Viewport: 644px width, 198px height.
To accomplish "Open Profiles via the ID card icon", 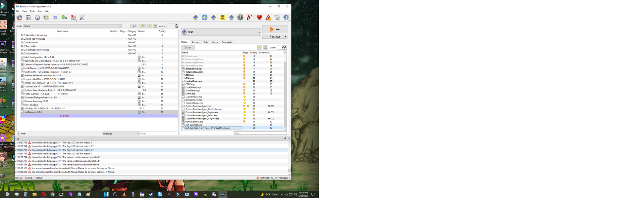I will pos(46,17).
